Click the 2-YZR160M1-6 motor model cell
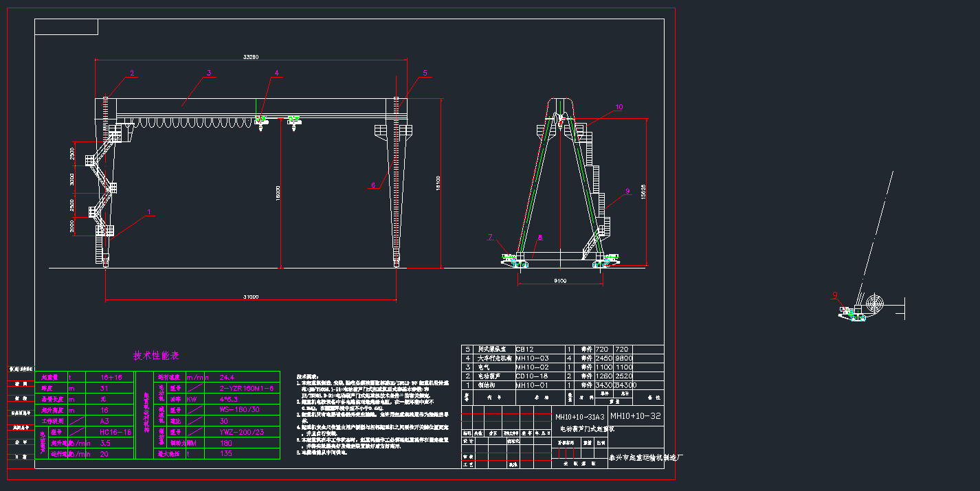Viewport: 980px width, 491px height. 246,388
